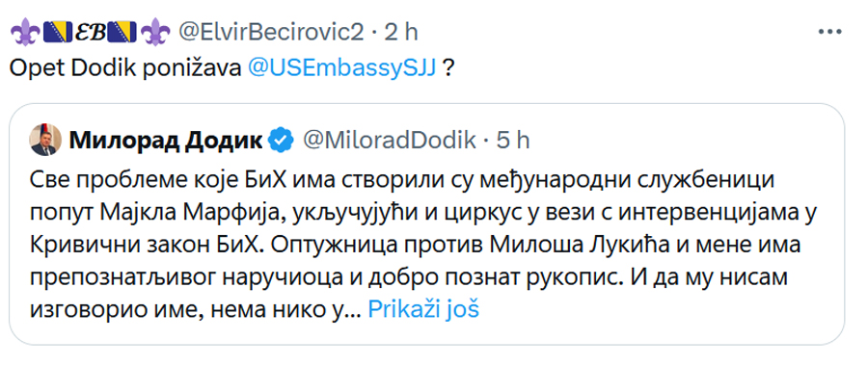Expand quoted tweet with Prikaži još
This screenshot has width=868, height=366.
point(423,310)
